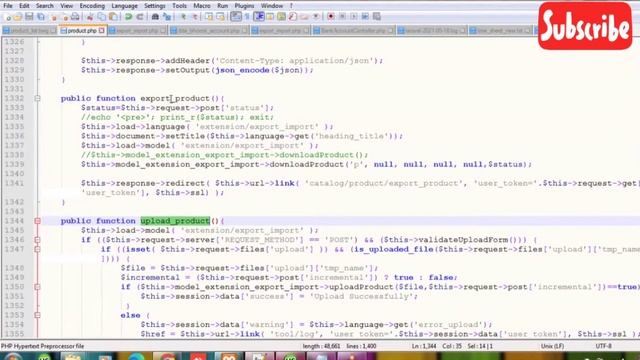Toggle synchronize vertical scrolling icon

click(210, 17)
